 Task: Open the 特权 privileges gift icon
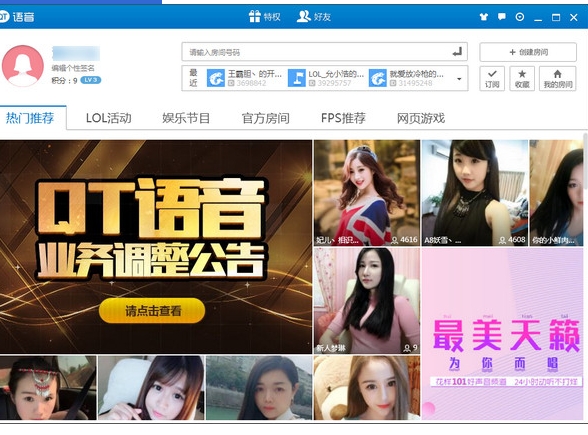click(255, 16)
